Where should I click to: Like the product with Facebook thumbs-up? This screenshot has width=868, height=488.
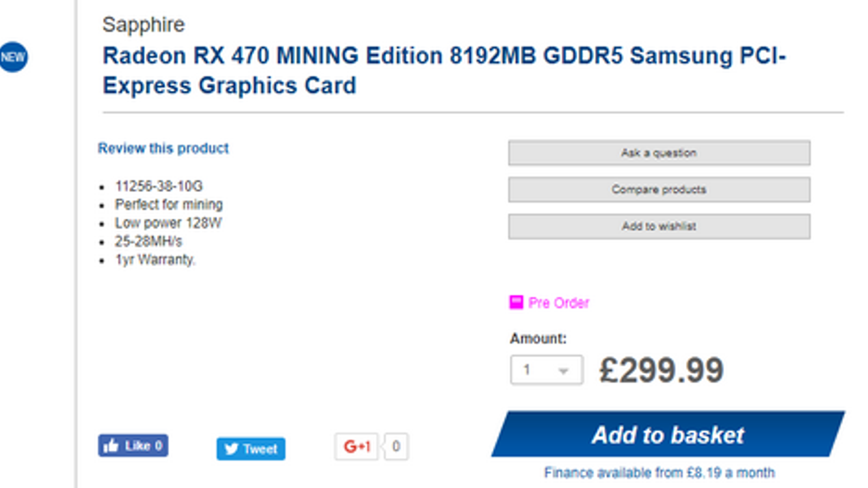133,446
